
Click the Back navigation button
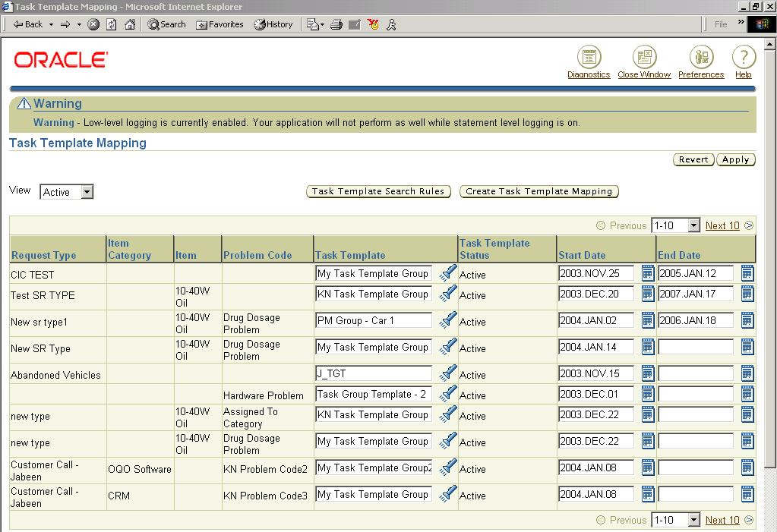point(28,24)
